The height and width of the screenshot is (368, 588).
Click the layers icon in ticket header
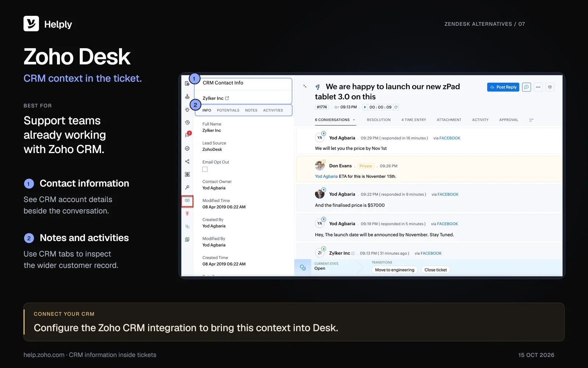(550, 87)
